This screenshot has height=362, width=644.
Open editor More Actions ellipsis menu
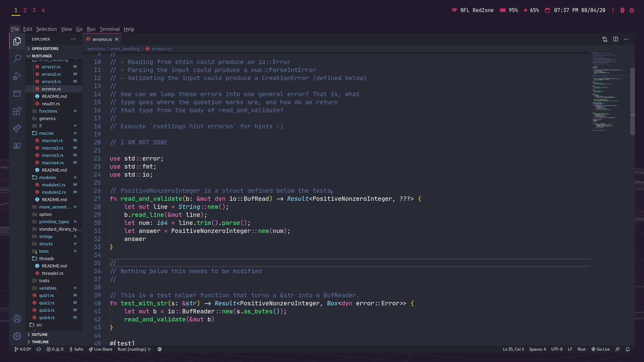point(626,39)
